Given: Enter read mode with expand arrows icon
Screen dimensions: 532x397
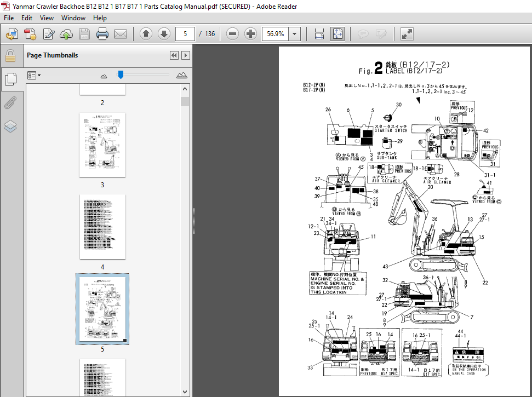Looking at the screenshot, I should (x=407, y=34).
